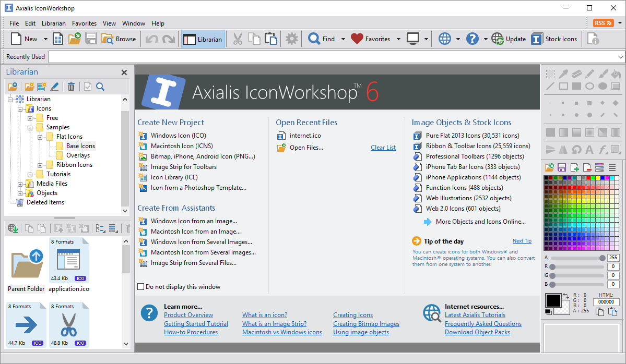Open the Librarian menu
The width and height of the screenshot is (626, 364).
tap(54, 23)
